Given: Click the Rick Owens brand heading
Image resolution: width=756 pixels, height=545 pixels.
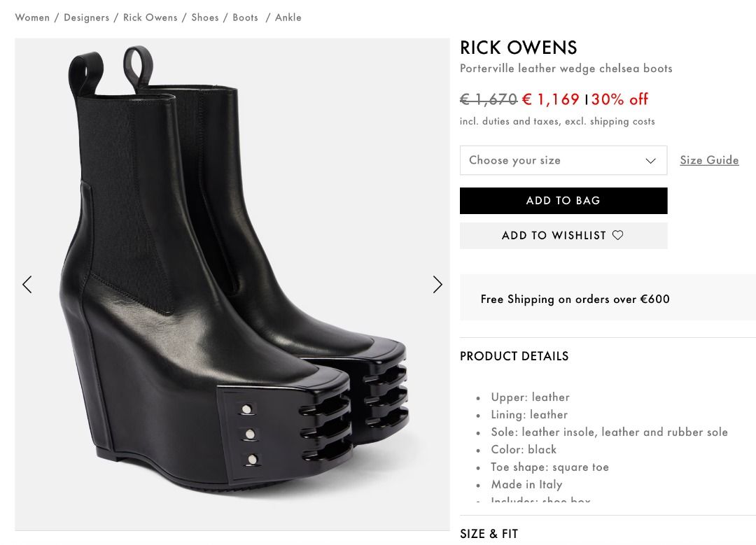Looking at the screenshot, I should pyautogui.click(x=519, y=48).
